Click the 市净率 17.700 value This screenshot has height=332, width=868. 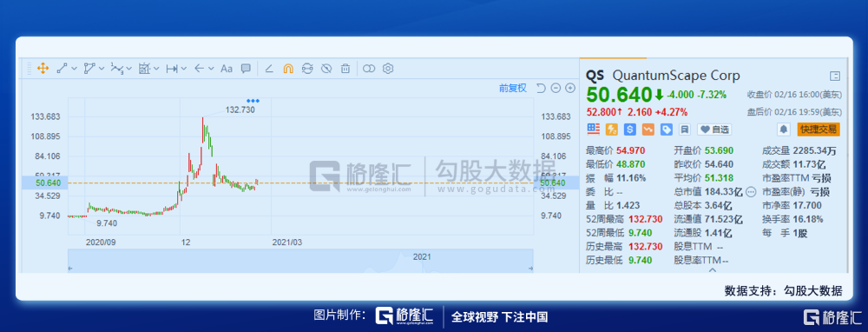[x=807, y=205]
